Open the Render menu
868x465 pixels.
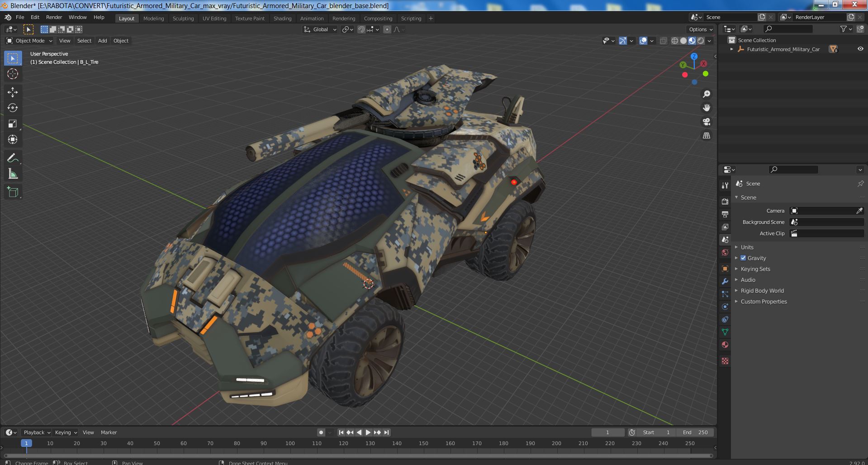[x=54, y=17]
